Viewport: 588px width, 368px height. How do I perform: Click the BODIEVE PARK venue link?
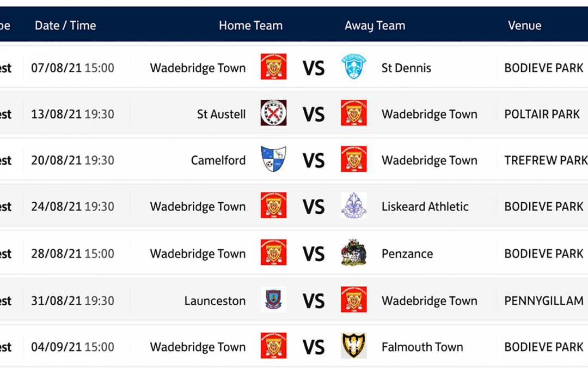(x=543, y=68)
